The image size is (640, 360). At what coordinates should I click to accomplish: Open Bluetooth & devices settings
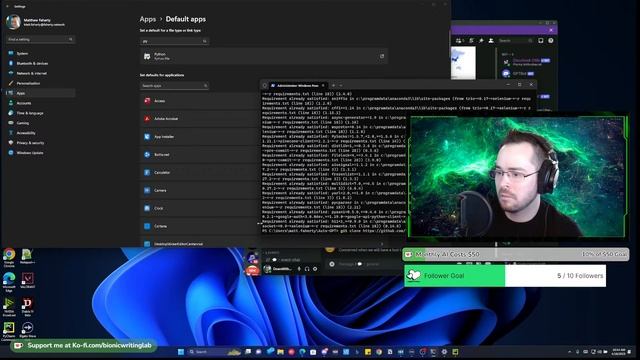40,63
